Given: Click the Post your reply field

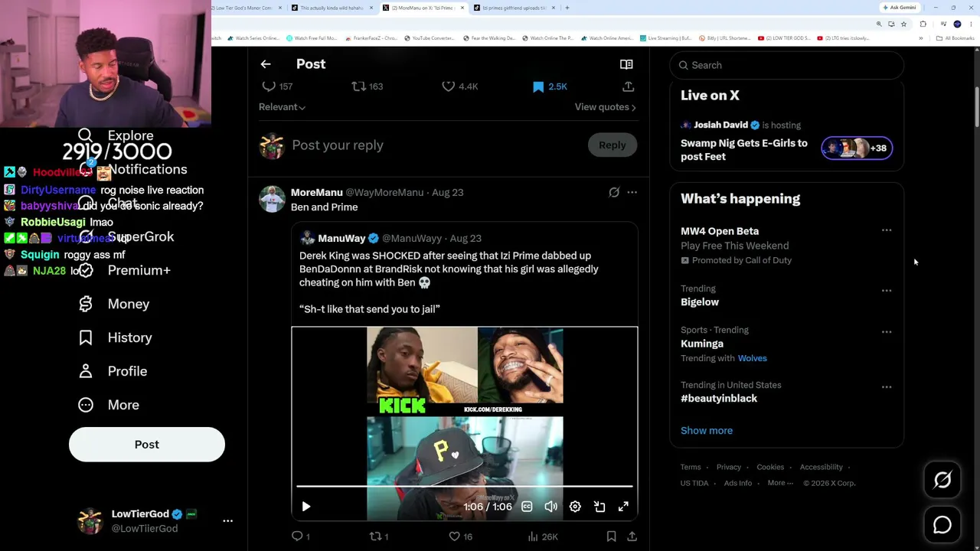Looking at the screenshot, I should pos(435,145).
